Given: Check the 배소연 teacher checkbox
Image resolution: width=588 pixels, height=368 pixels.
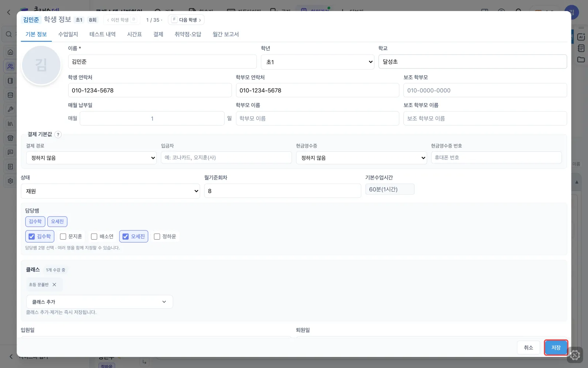Looking at the screenshot, I should click(x=94, y=236).
